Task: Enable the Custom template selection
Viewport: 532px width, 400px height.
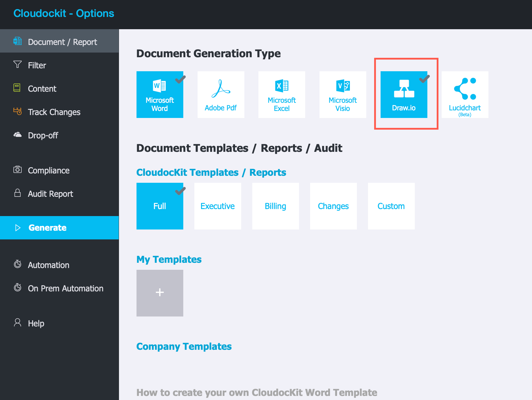Action: pos(391,206)
